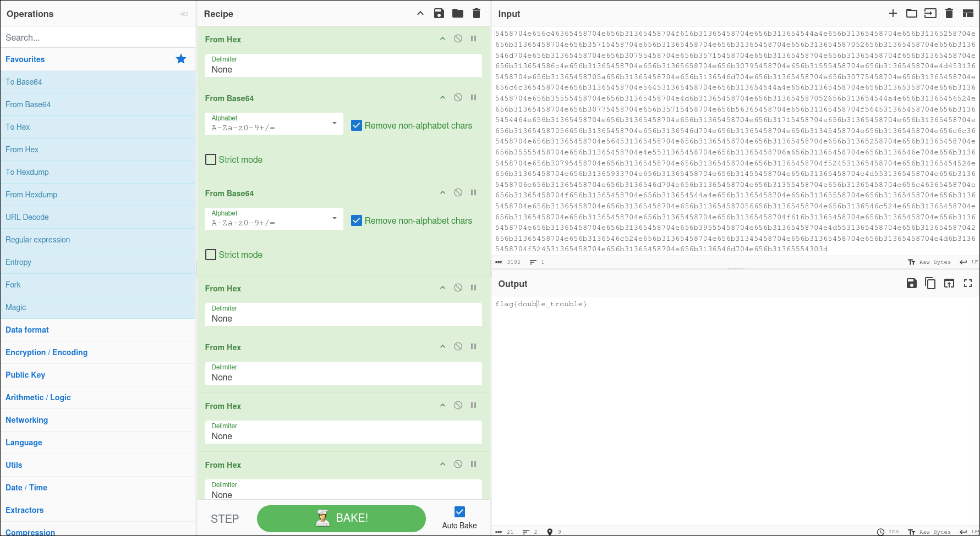Open the Data format category
980x536 pixels.
tap(27, 330)
